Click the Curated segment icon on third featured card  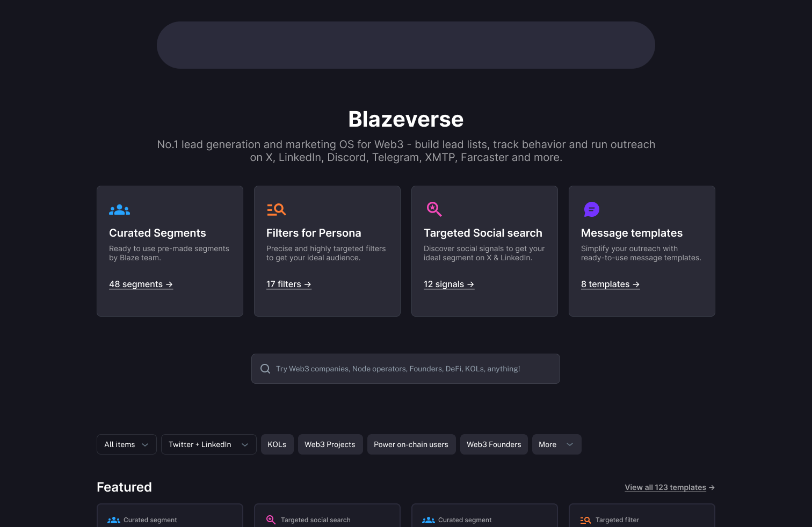(x=428, y=519)
